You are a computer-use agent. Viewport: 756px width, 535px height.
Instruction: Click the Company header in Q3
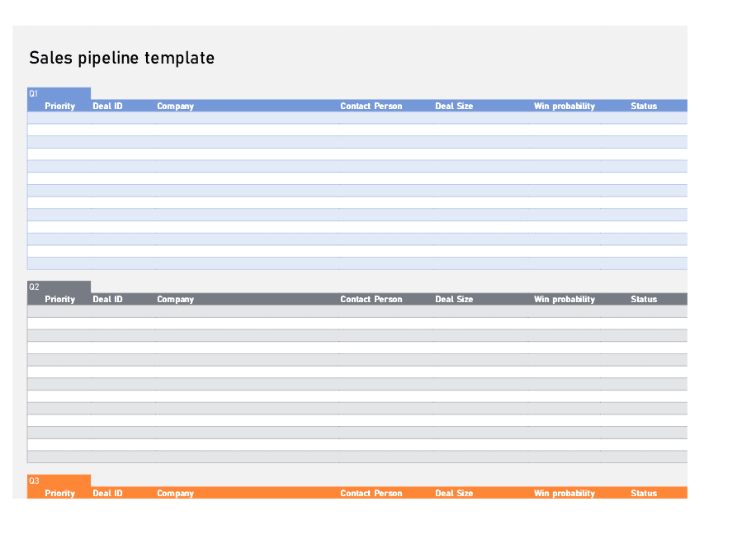[175, 493]
